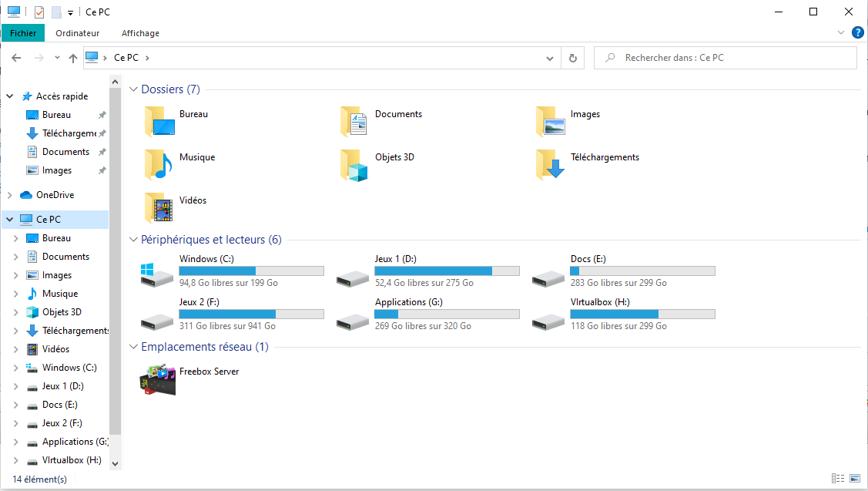The width and height of the screenshot is (868, 491).
Task: Open the Freebox Server network location
Action: tap(158, 379)
